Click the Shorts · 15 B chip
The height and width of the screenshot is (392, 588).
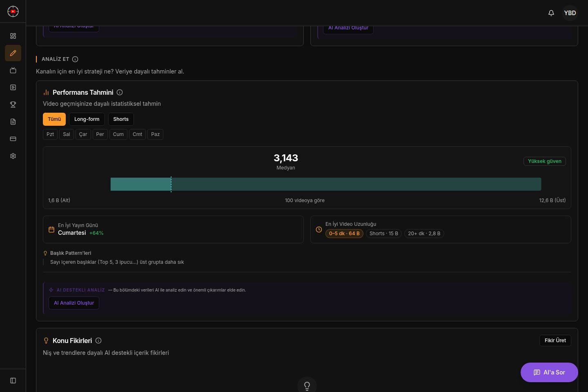[x=384, y=234]
